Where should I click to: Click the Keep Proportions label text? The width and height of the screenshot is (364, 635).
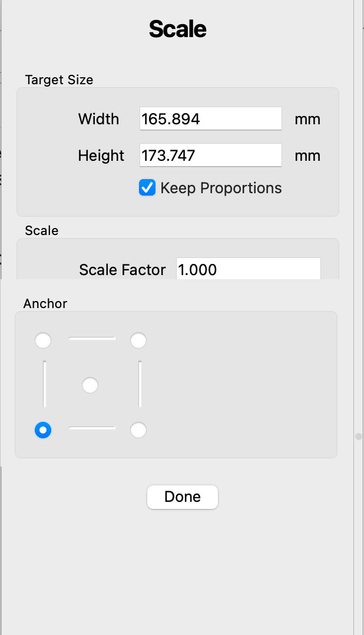pyautogui.click(x=221, y=188)
